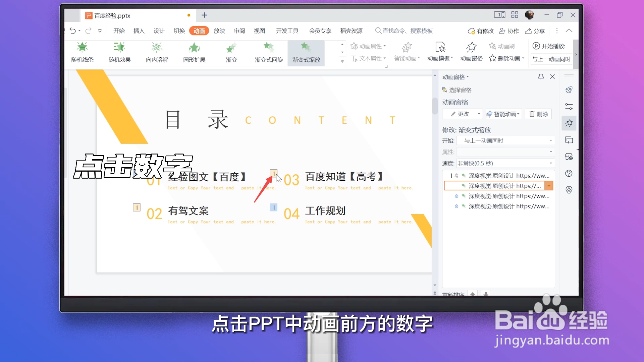Apply the 向内溶解 animation effect

click(x=157, y=53)
